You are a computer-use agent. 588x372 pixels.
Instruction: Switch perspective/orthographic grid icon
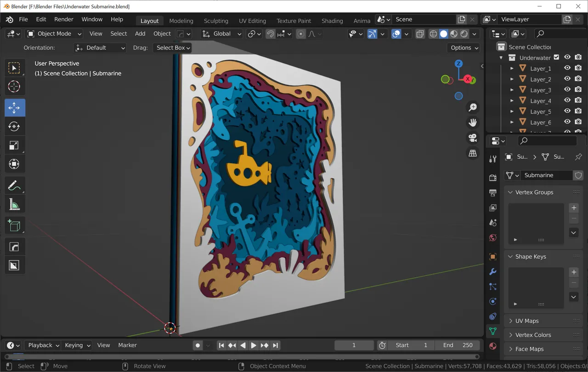tap(473, 153)
